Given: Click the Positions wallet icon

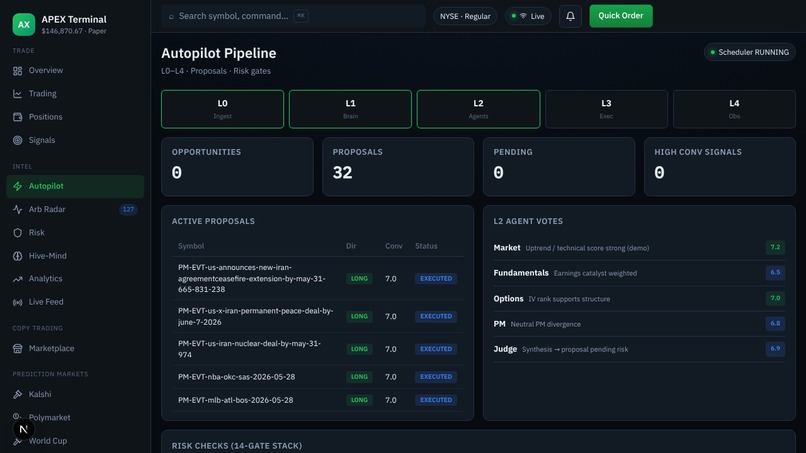Looking at the screenshot, I should [x=17, y=117].
